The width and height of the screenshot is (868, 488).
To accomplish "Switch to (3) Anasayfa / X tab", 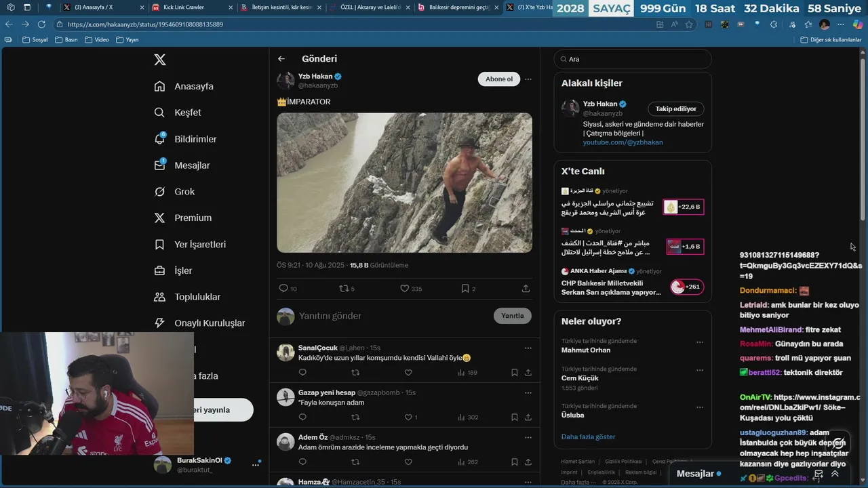I will (x=102, y=7).
